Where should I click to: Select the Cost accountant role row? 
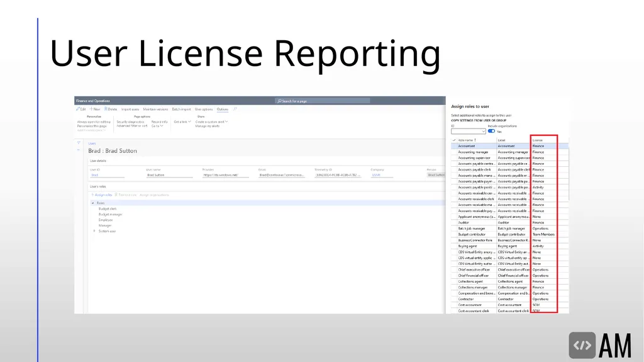pos(509,305)
